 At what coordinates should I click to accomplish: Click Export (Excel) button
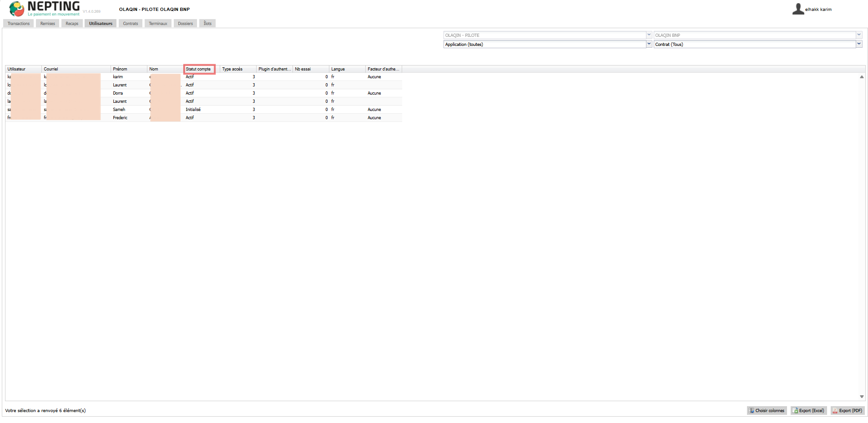coord(809,411)
